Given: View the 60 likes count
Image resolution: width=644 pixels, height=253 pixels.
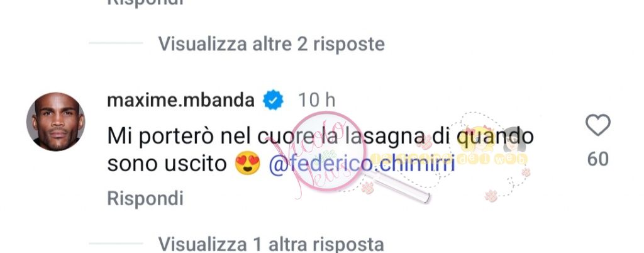Looking at the screenshot, I should [597, 159].
